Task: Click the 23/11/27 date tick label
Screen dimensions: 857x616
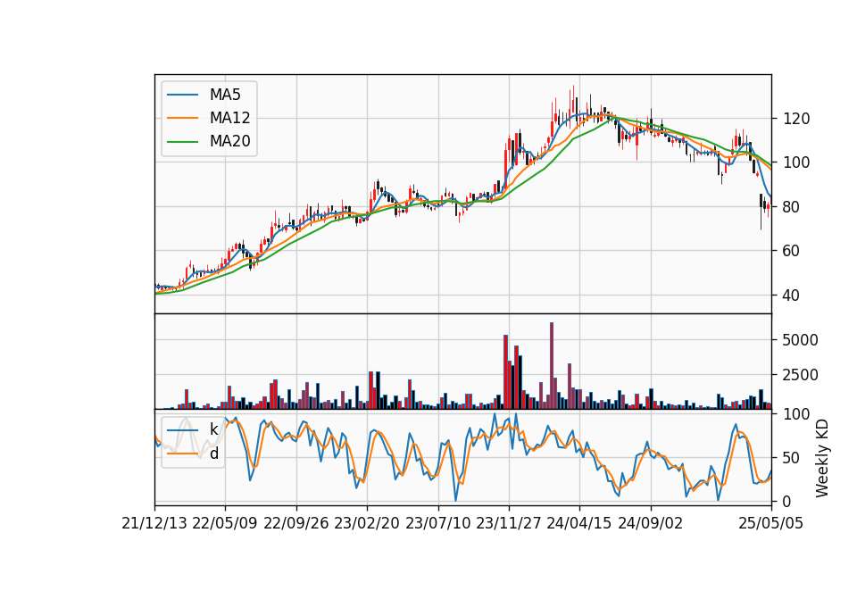Action: pos(509,523)
